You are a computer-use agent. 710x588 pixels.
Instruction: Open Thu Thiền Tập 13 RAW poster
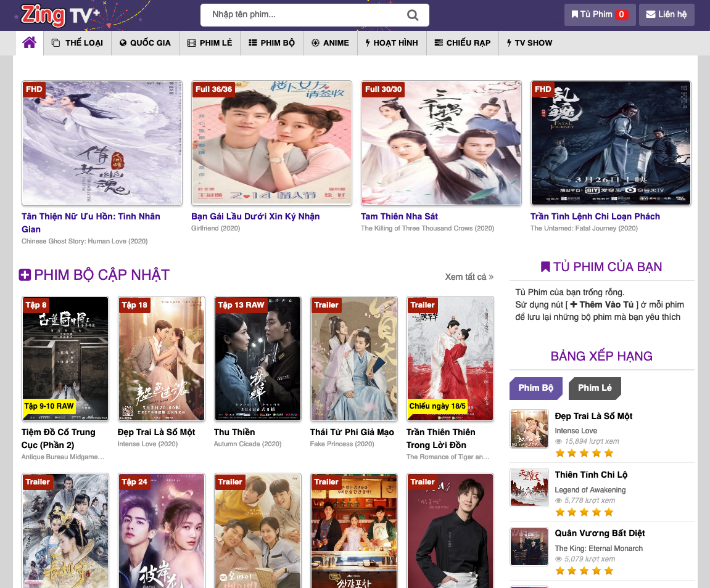point(258,359)
